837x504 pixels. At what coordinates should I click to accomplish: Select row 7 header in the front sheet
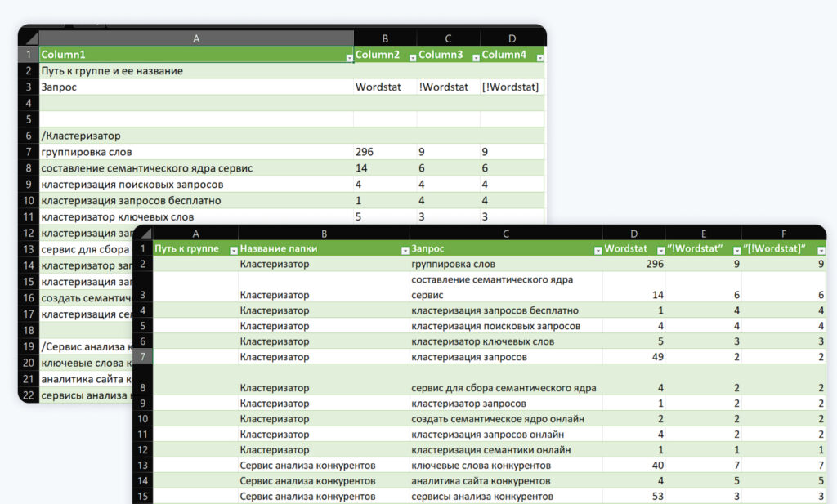(142, 357)
